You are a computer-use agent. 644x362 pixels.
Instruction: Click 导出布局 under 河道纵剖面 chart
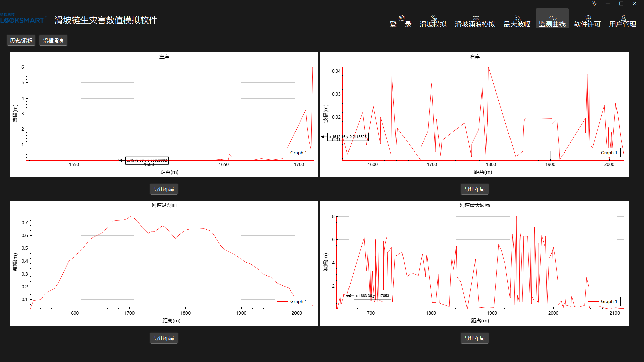point(164,338)
